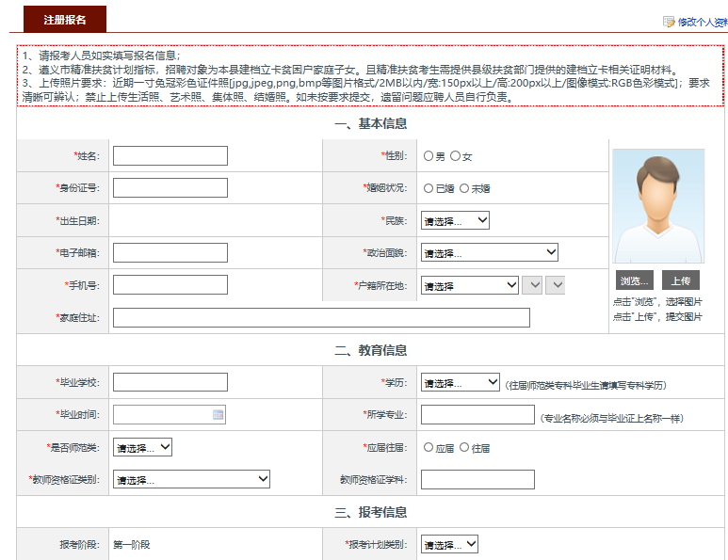The width and height of the screenshot is (728, 560).
Task: Click the 家庭住址 text input field
Action: 321,318
